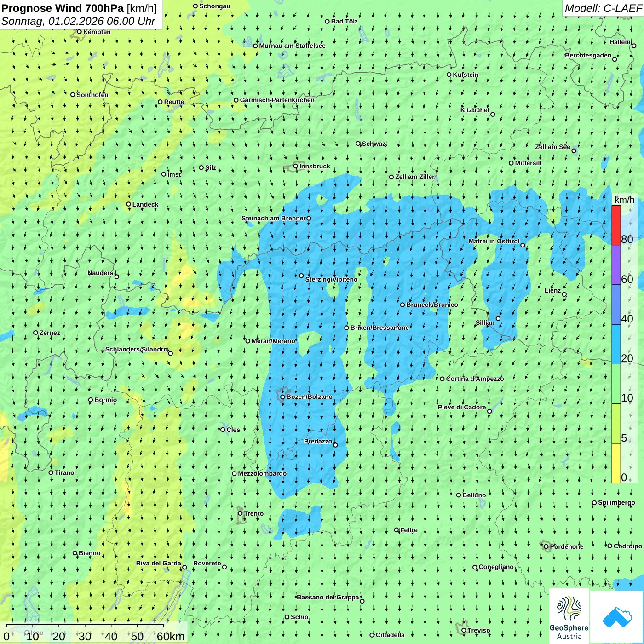Click the Predazzo city marker
The image size is (644, 644).
[335, 445]
